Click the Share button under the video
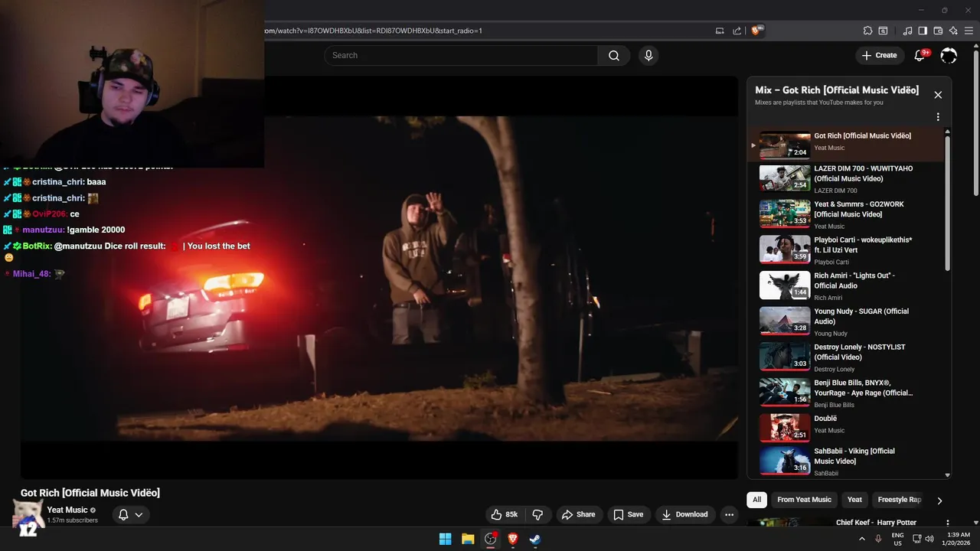980x551 pixels. coord(578,514)
